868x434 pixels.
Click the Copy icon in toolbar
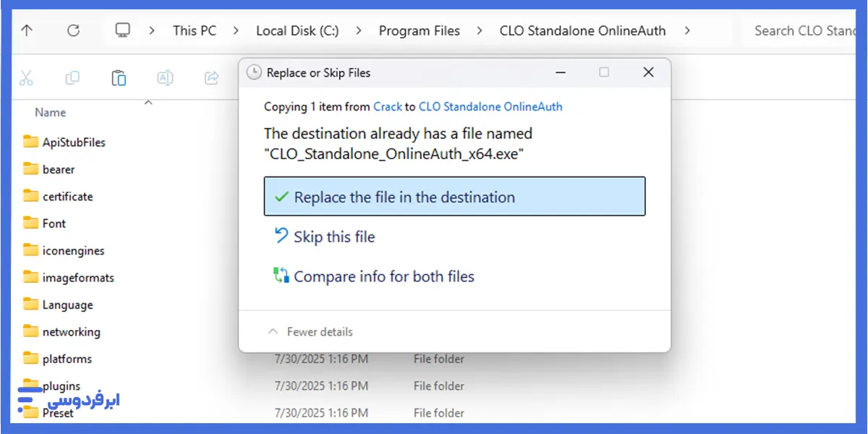(x=72, y=77)
